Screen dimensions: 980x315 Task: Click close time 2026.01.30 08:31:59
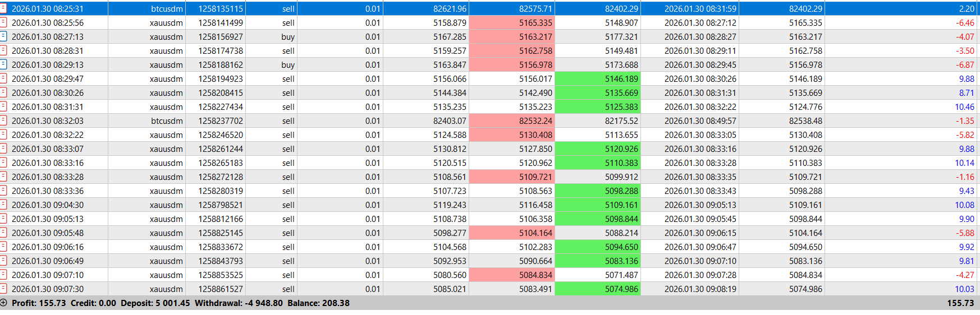(700, 9)
